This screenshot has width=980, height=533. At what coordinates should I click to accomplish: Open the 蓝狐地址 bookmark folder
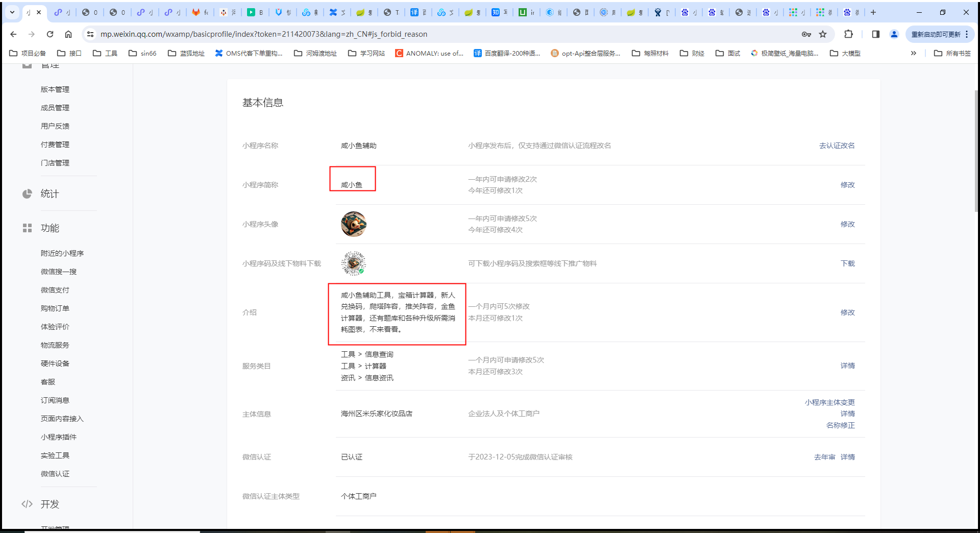(x=186, y=53)
